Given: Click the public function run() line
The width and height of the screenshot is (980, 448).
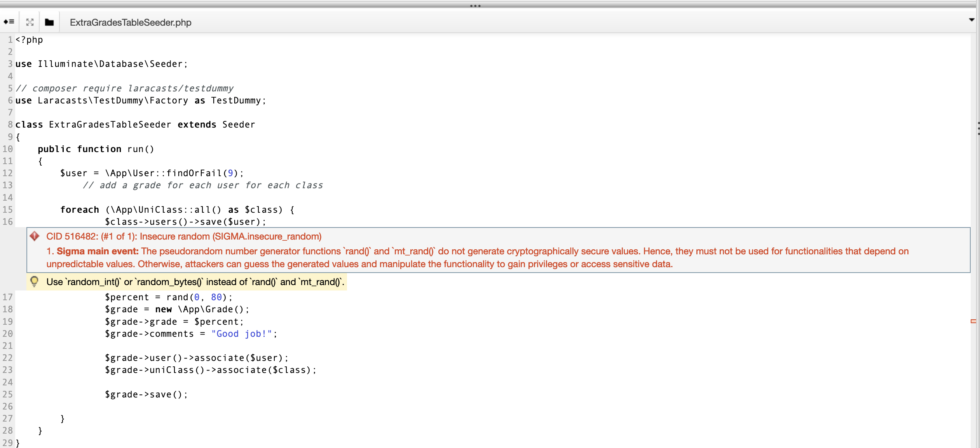Looking at the screenshot, I should point(96,149).
